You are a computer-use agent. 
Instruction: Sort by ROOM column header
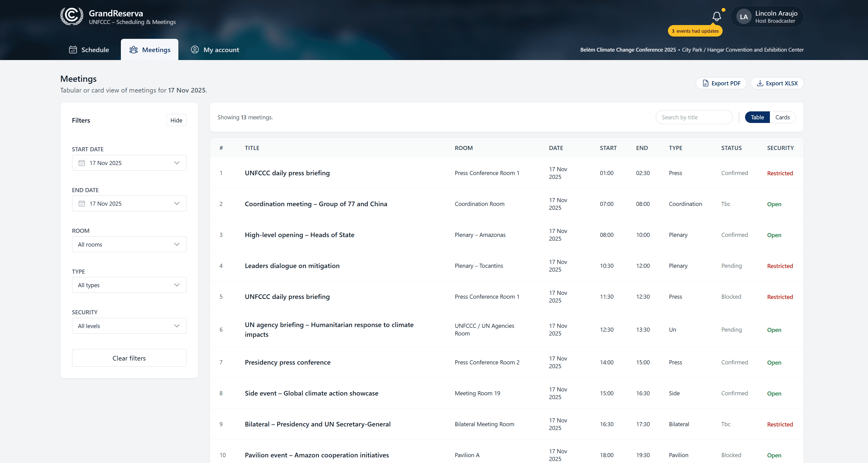(x=464, y=148)
